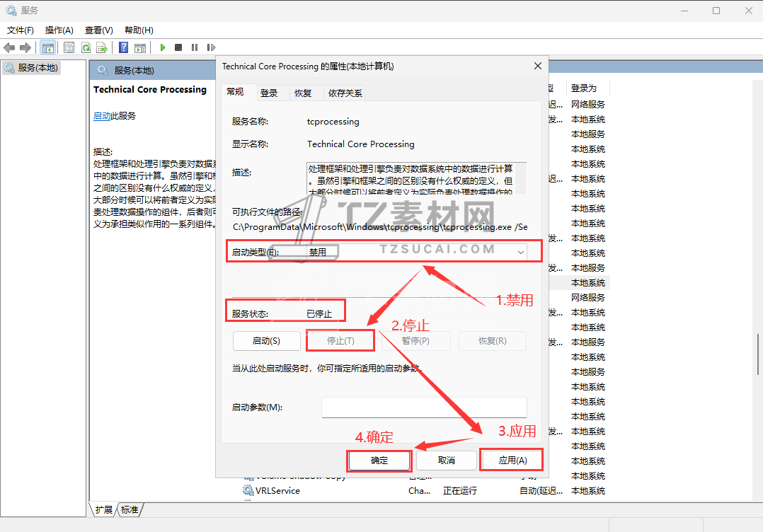
Task: Open the 操作(A) menu
Action: pos(59,30)
